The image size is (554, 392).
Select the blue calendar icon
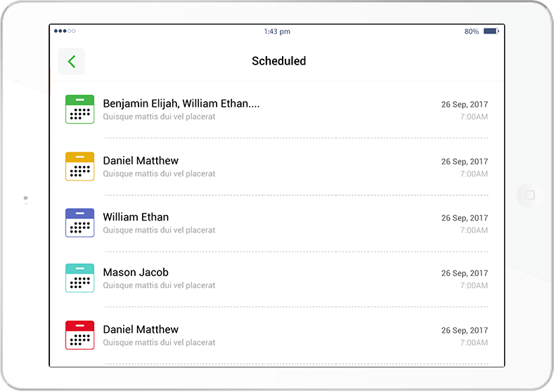pos(79,223)
